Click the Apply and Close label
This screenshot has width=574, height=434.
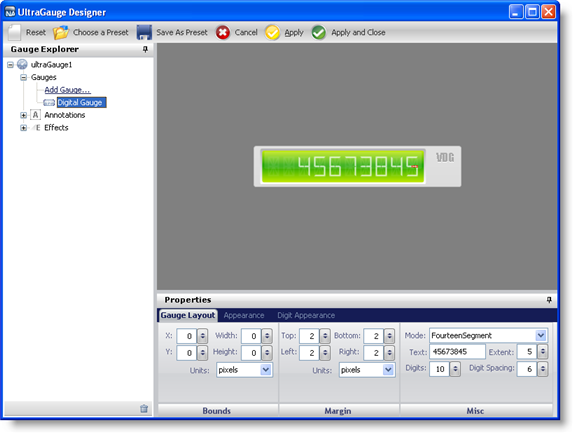pyautogui.click(x=358, y=33)
